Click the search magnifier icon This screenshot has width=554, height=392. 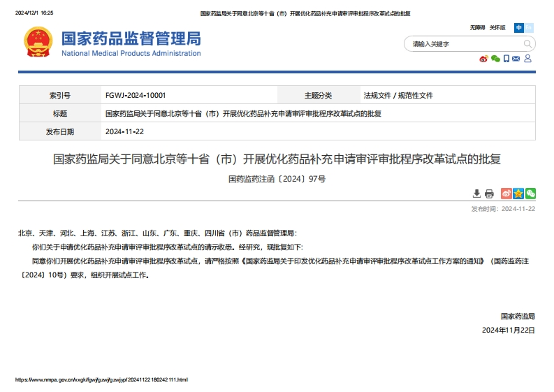point(527,44)
